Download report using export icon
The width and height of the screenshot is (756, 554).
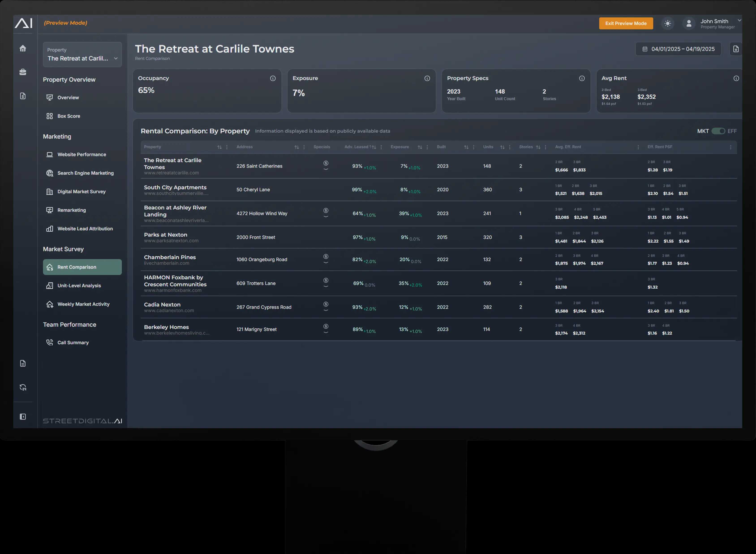[x=736, y=49]
